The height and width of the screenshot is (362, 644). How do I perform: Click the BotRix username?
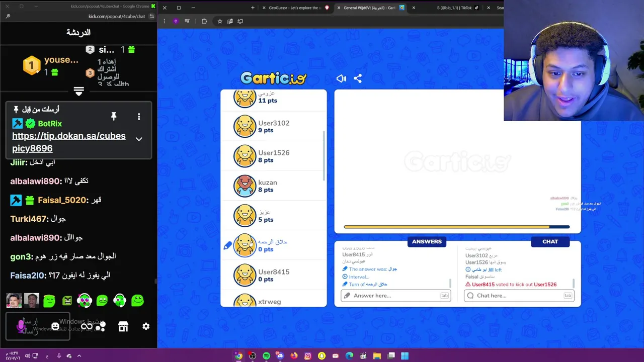pyautogui.click(x=50, y=124)
